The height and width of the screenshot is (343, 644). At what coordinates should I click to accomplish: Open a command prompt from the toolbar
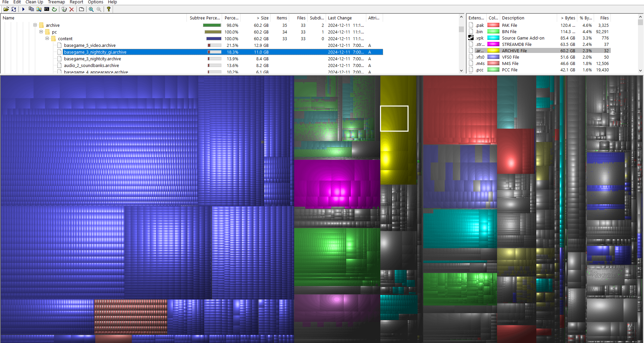pos(47,9)
